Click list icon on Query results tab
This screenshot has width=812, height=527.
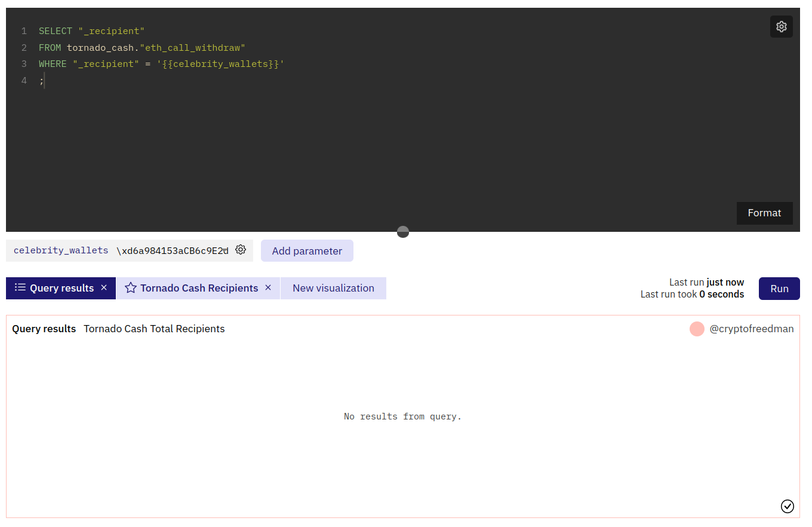(20, 288)
